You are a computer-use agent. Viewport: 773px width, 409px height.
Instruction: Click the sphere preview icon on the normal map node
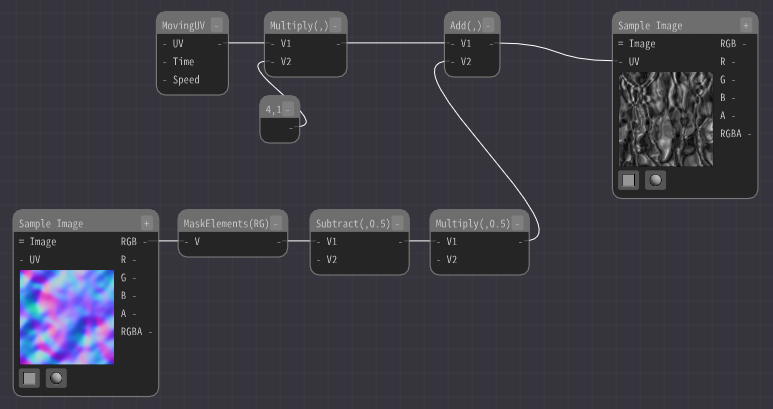(x=57, y=378)
